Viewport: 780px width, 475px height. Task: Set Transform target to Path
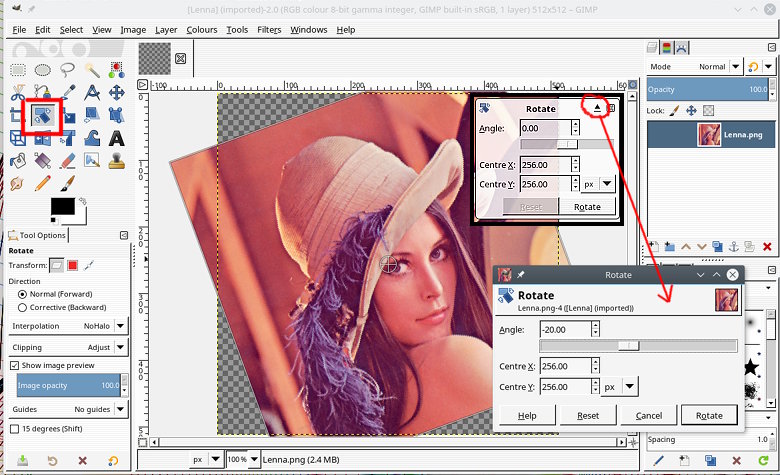tap(89, 265)
